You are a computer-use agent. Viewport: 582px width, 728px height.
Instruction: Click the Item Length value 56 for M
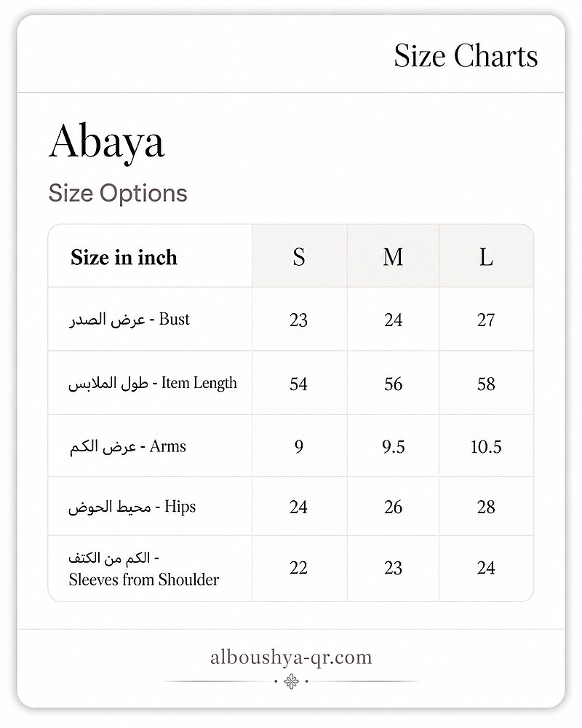click(393, 384)
